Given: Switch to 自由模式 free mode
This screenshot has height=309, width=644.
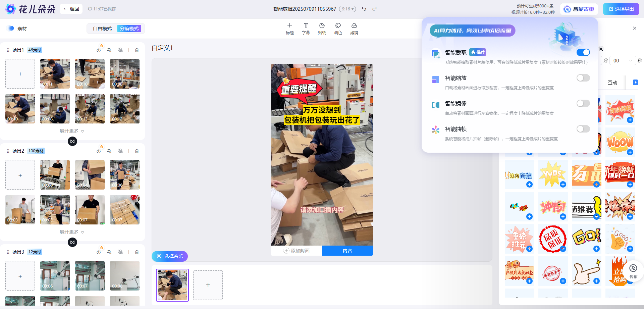Looking at the screenshot, I should point(102,29).
